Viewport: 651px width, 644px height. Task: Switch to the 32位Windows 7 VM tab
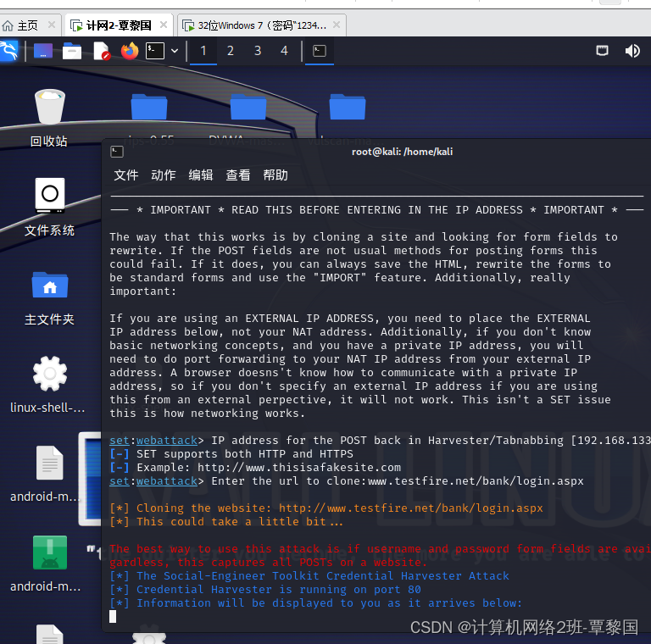click(262, 25)
